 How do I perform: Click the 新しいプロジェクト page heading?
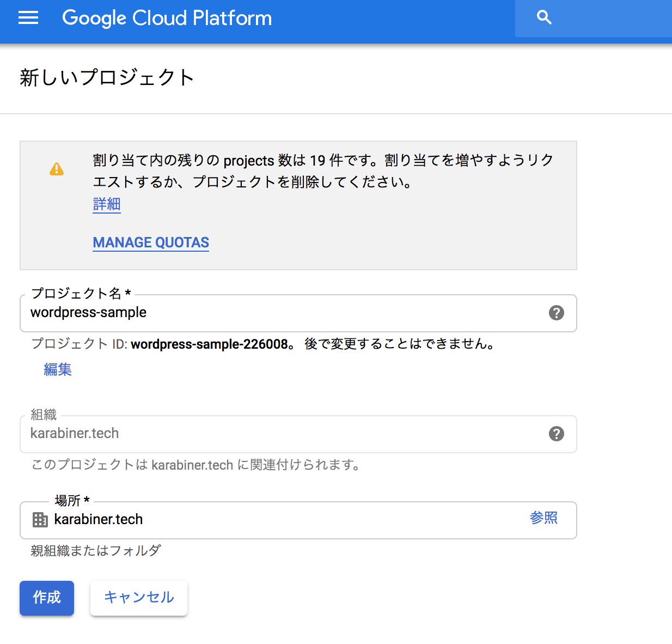click(107, 77)
